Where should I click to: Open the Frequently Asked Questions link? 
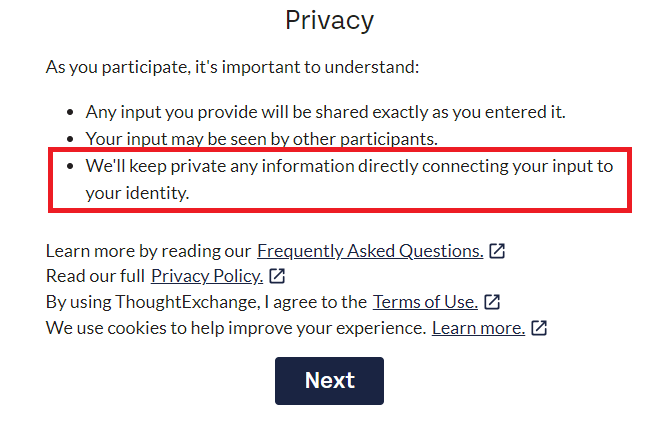[x=370, y=251]
